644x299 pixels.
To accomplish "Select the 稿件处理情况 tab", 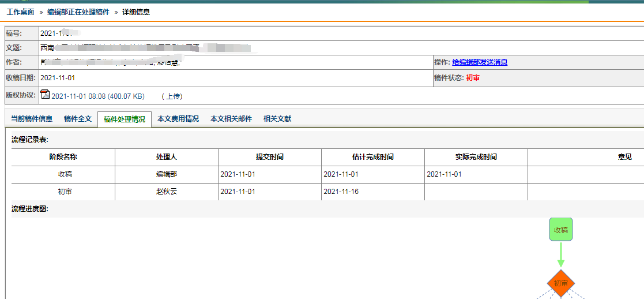I will [x=125, y=119].
